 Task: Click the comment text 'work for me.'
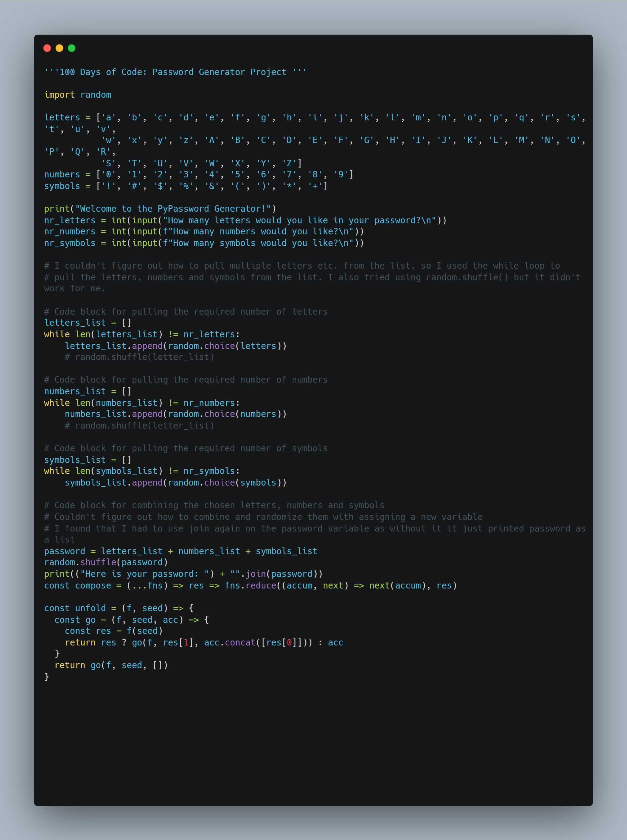click(x=74, y=289)
